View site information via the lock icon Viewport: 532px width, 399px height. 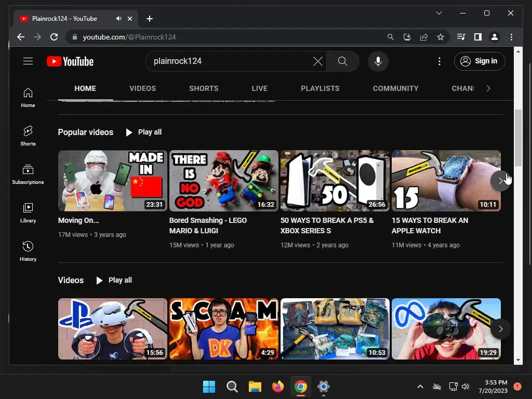pos(75,37)
